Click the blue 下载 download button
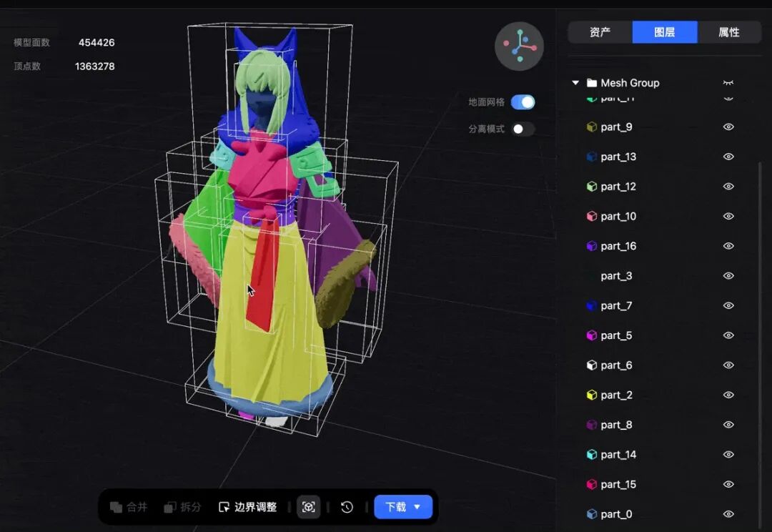 (403, 507)
